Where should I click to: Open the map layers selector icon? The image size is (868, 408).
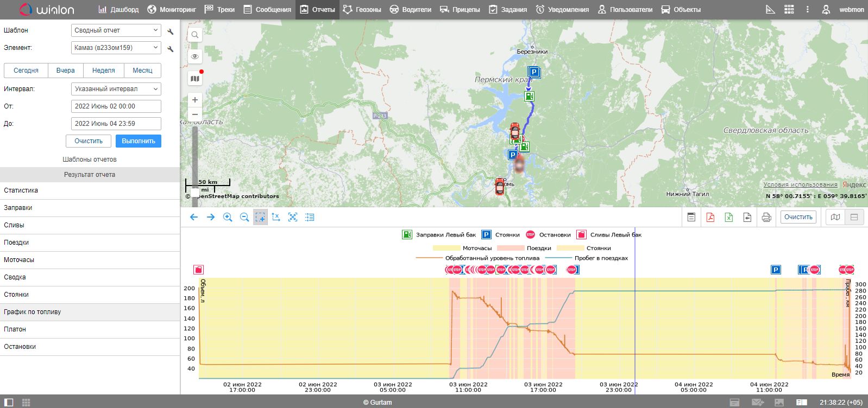pos(195,79)
